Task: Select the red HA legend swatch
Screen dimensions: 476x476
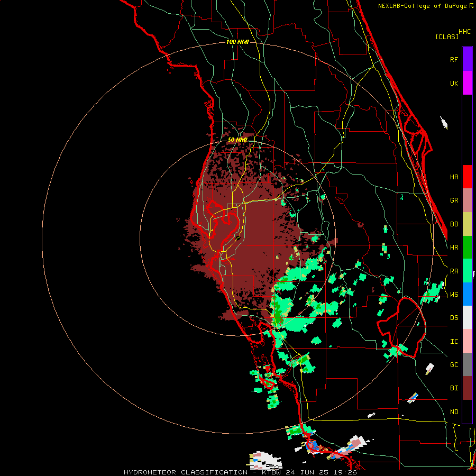Action: point(467,177)
